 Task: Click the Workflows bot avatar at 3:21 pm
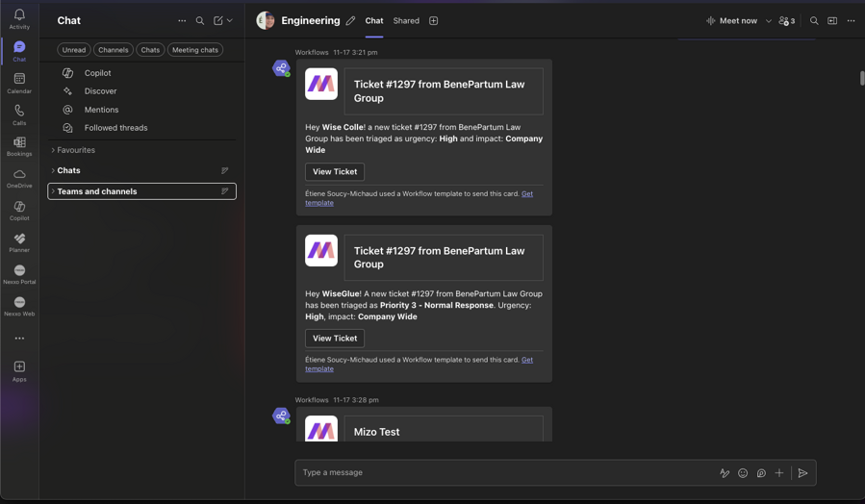click(x=281, y=68)
